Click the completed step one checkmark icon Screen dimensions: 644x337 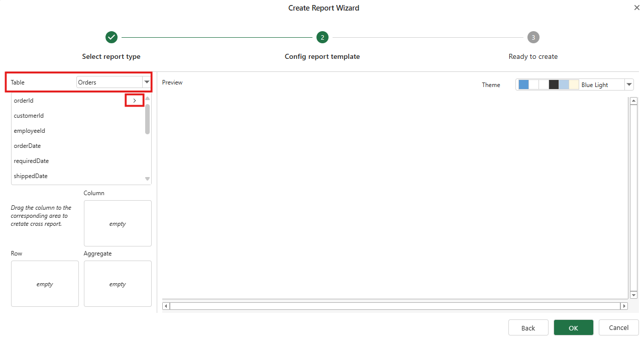click(x=112, y=37)
